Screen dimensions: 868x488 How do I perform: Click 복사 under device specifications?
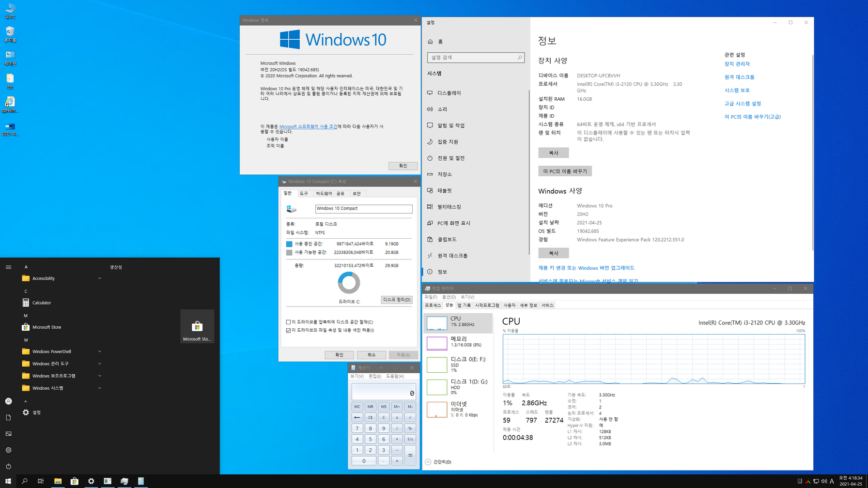click(553, 153)
